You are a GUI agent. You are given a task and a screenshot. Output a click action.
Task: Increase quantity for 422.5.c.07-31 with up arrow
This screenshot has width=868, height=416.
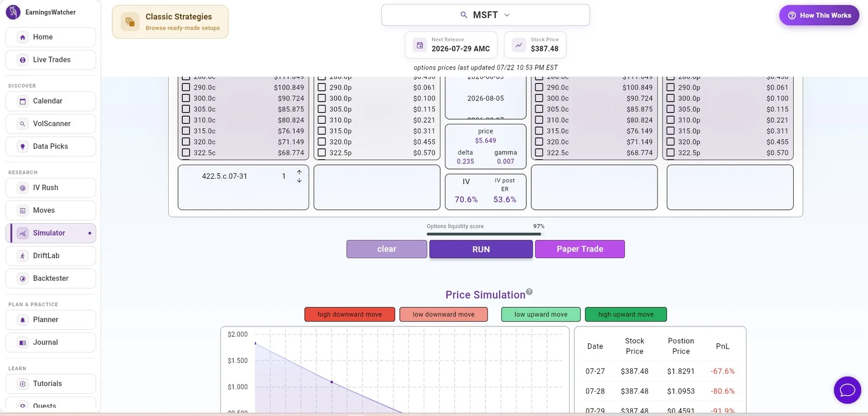299,172
